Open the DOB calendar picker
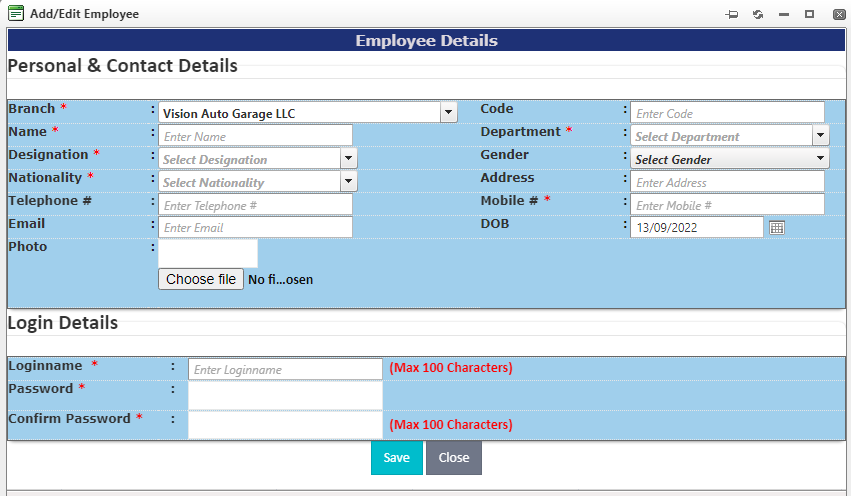 click(777, 228)
